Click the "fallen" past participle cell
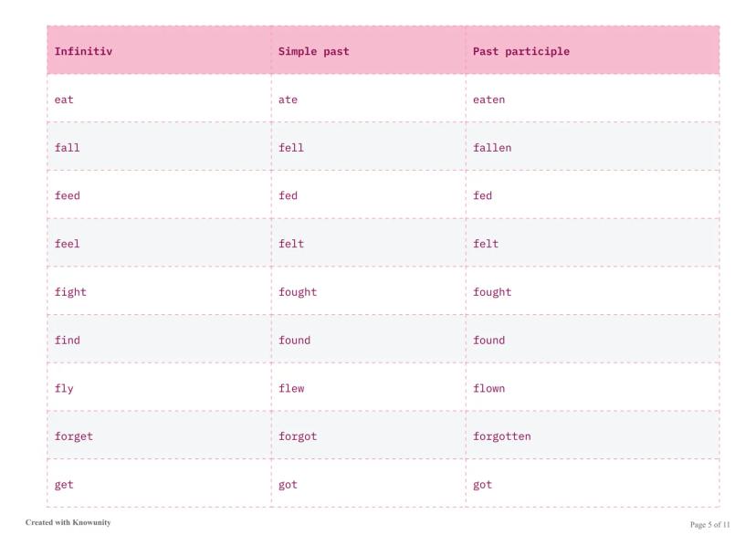The height and width of the screenshot is (535, 756). tap(492, 148)
